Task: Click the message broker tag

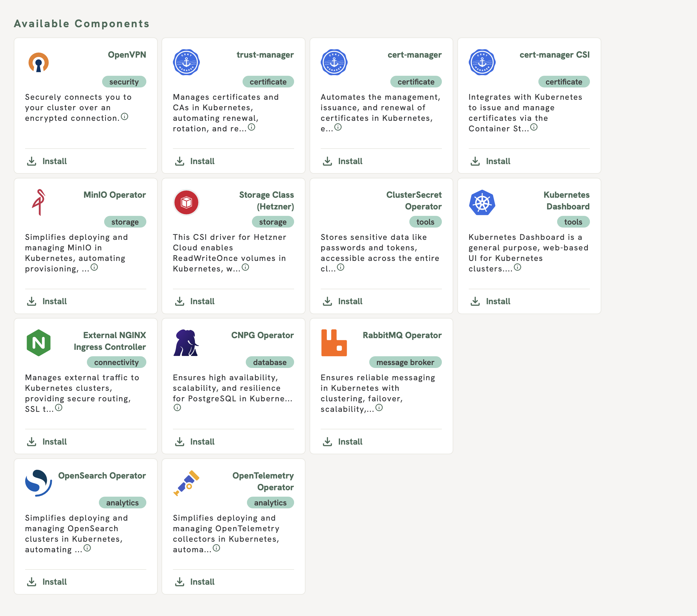Action: [x=405, y=362]
